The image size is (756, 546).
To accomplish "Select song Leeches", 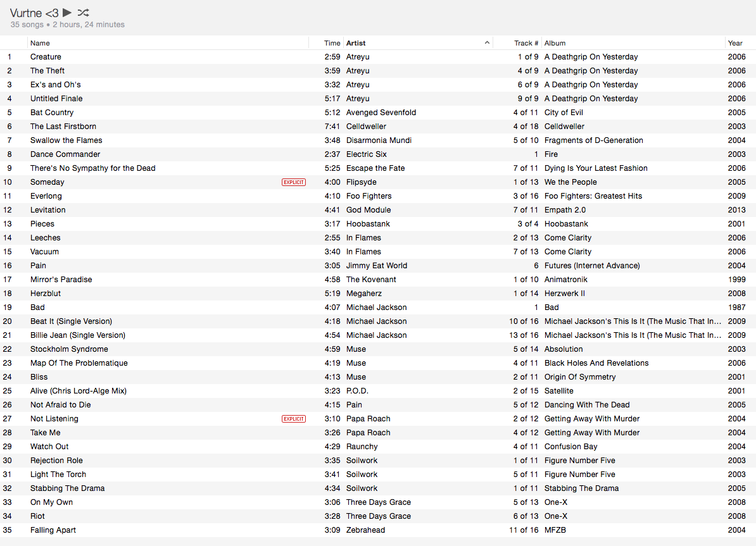I will pos(46,238).
